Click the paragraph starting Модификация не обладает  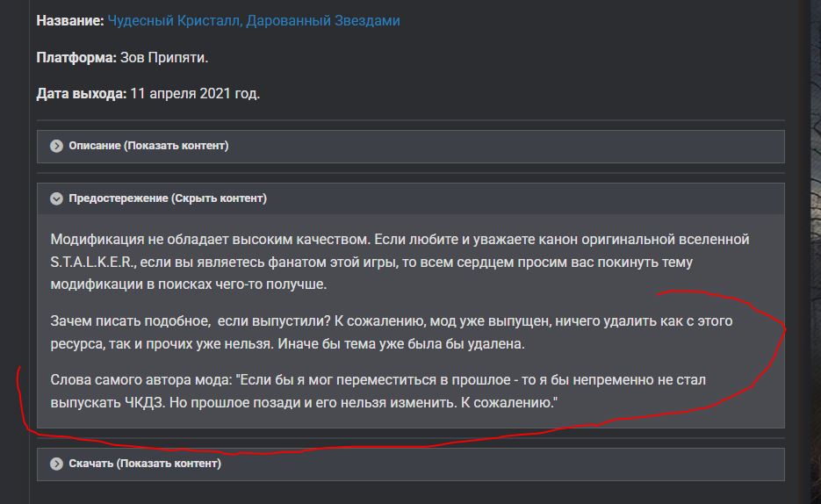pyautogui.click(x=400, y=262)
